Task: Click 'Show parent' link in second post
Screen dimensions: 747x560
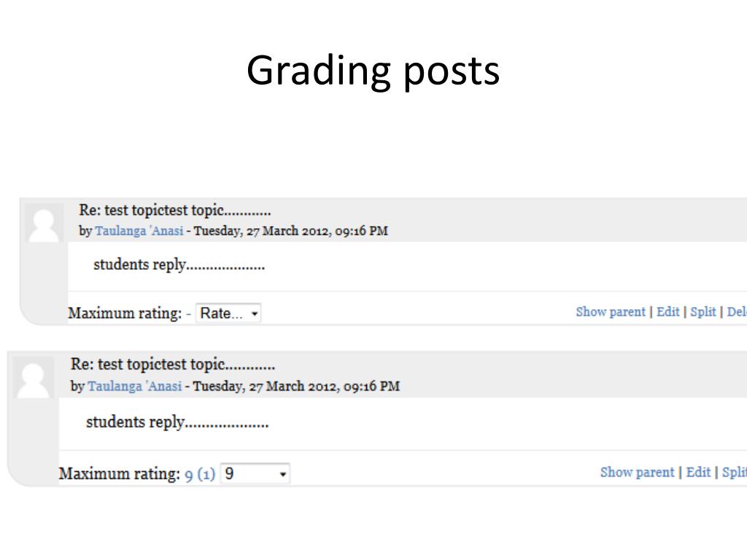Action: click(637, 472)
